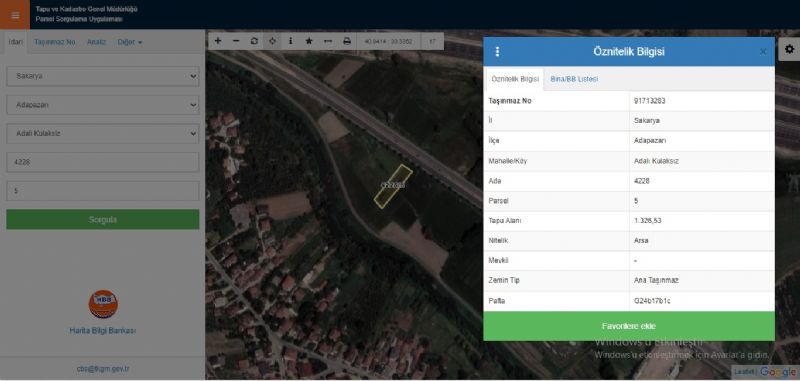Click the Tapu Alanı value 1.326,53
Viewport: 800px width, 381px height.
(x=648, y=221)
